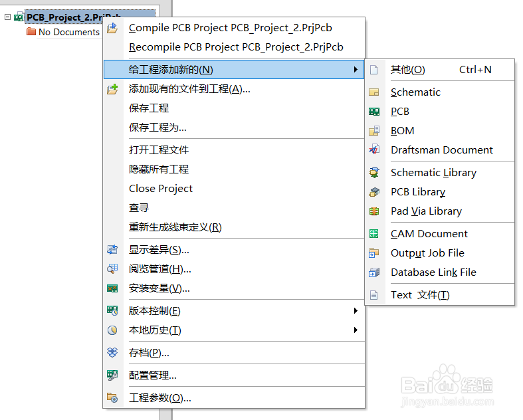Expand the 本地历史(T) submenu arrow

356,330
